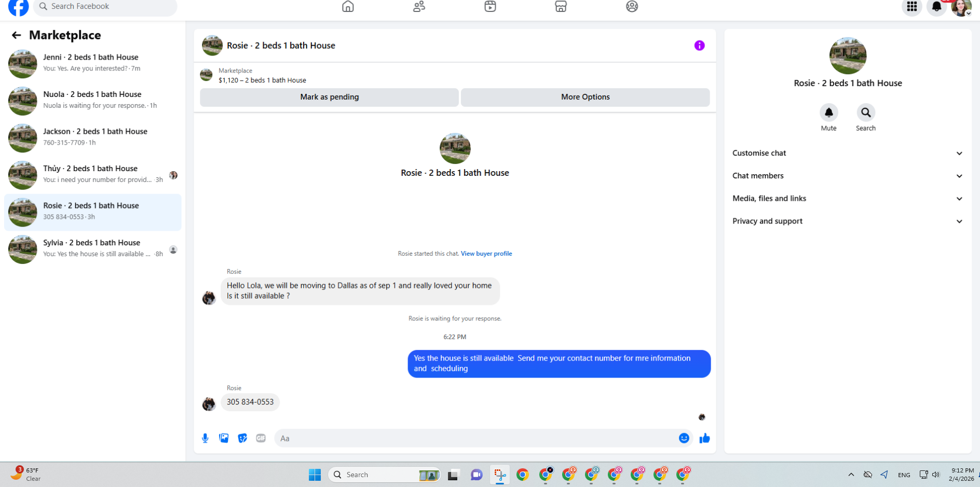
Task: Click Mark as pending button
Action: [329, 97]
